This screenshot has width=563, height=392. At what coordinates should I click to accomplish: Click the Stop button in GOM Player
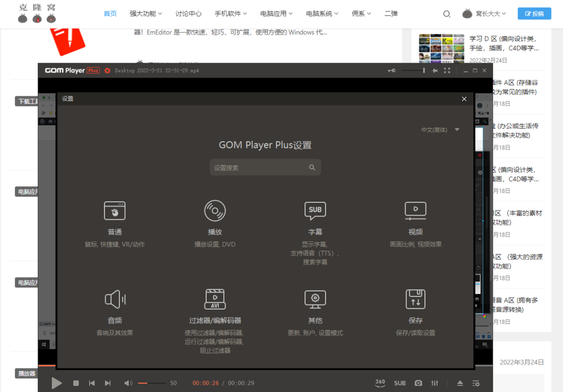[x=76, y=383]
